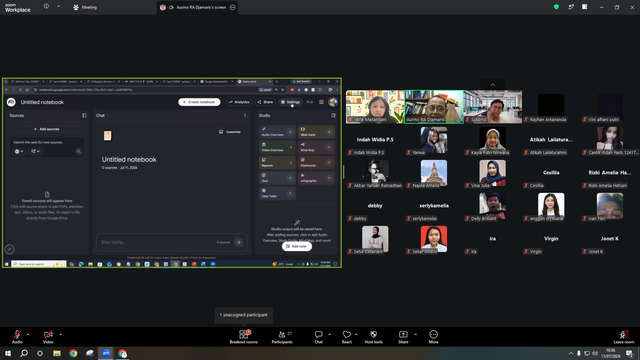
Task: Click NotebookLM account avatar in shared screen
Action: pos(333,102)
